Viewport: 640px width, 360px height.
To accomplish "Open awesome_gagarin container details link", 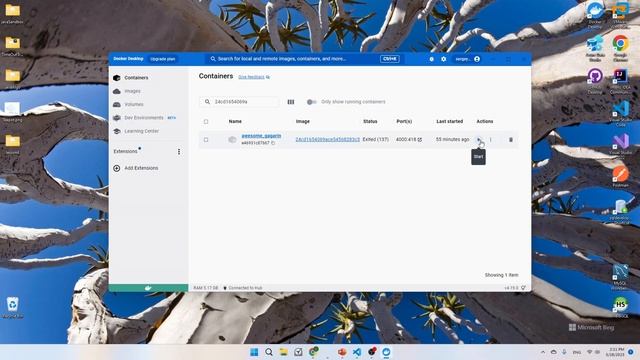I will [261, 136].
